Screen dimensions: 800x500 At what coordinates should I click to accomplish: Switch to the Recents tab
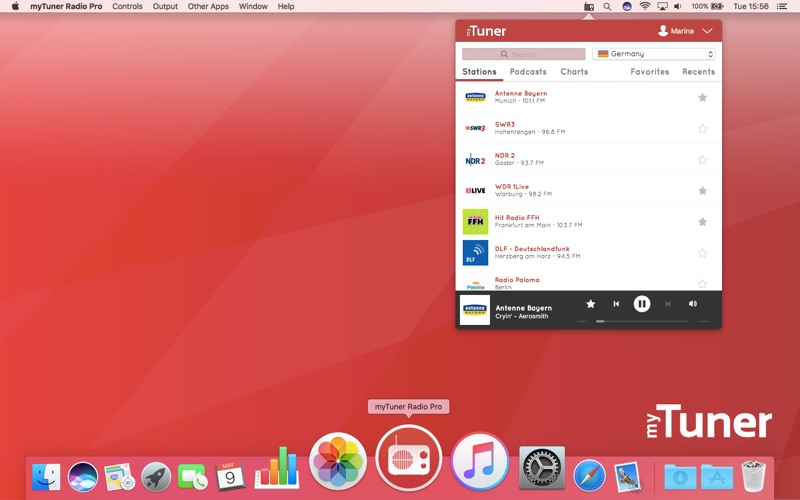click(698, 72)
